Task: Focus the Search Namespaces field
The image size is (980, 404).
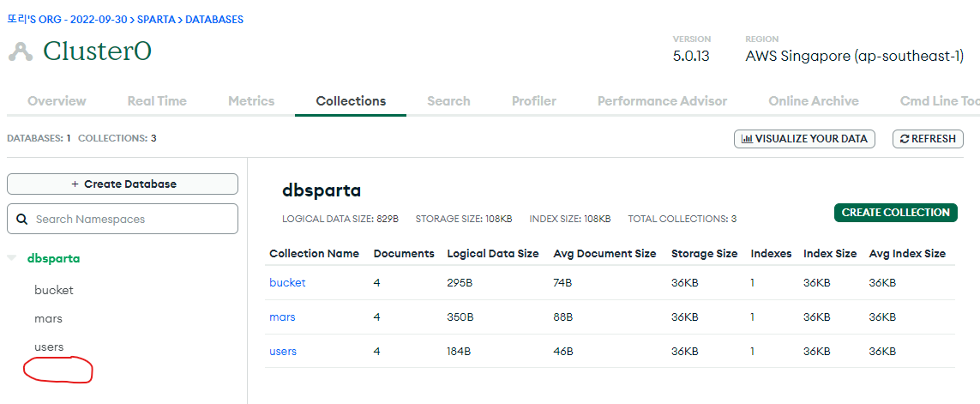Action: (123, 219)
